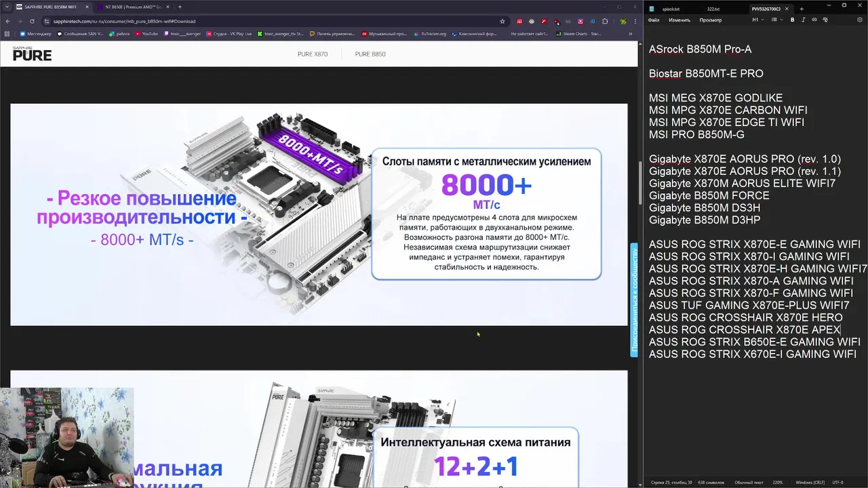The height and width of the screenshot is (488, 868).
Task: Insert a link using the Notepad link icon
Action: click(814, 20)
